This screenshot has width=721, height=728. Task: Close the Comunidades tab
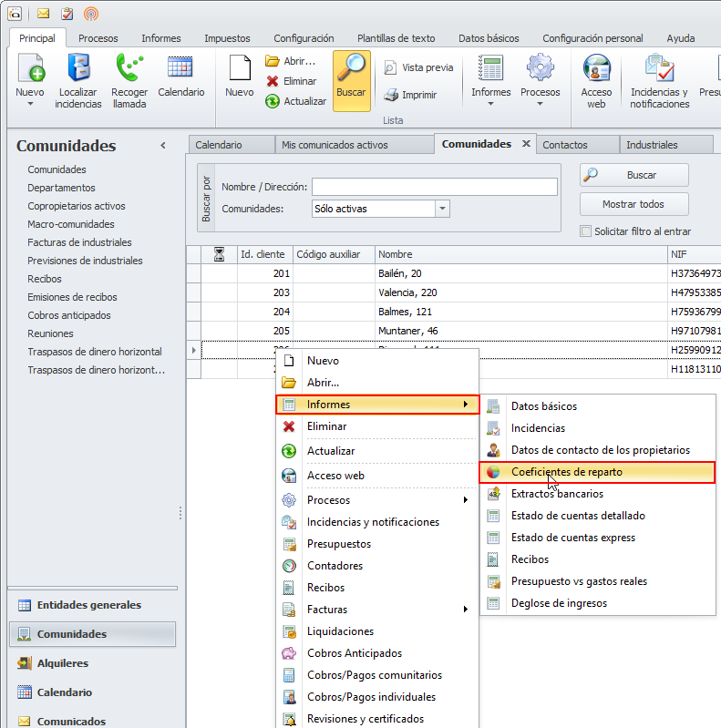coord(526,144)
